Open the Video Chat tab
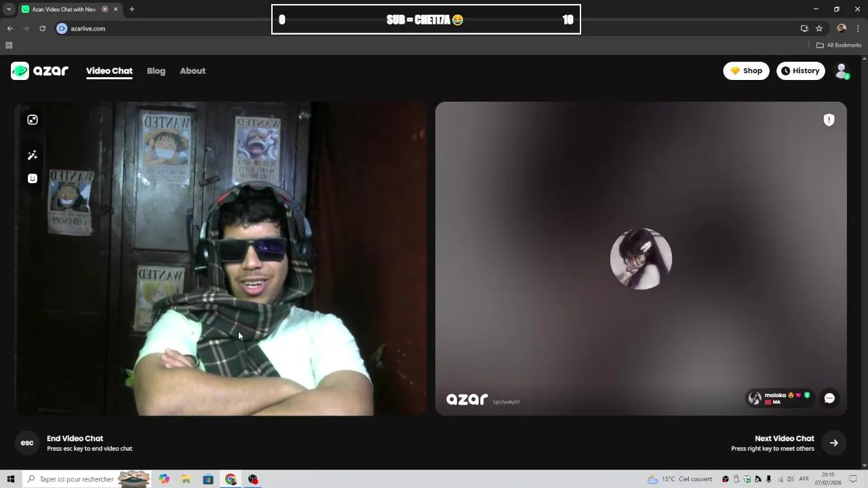Viewport: 868px width, 488px height. tap(109, 70)
